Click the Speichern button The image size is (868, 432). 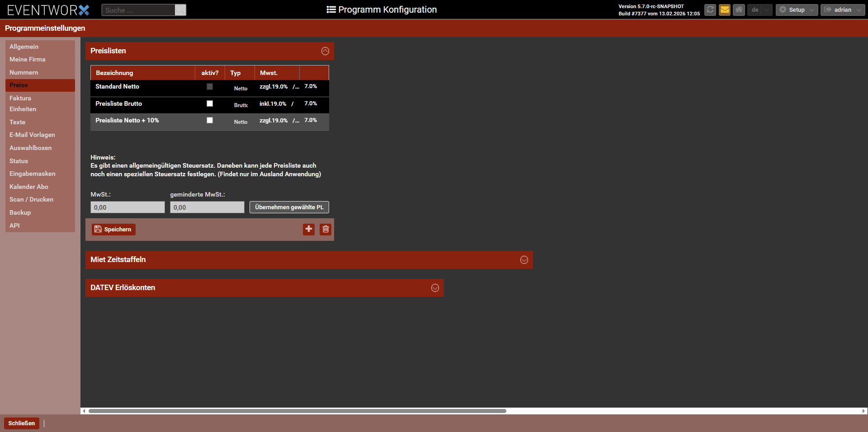tap(113, 229)
